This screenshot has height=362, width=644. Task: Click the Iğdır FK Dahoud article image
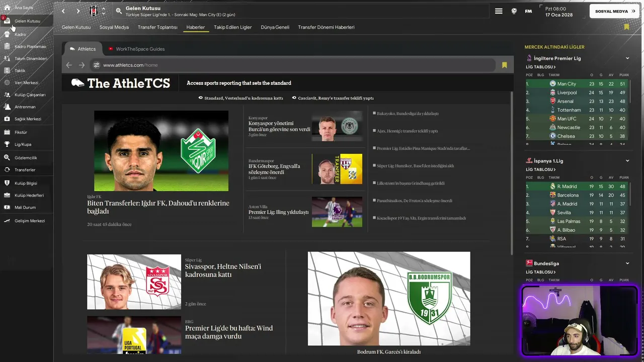[161, 151]
